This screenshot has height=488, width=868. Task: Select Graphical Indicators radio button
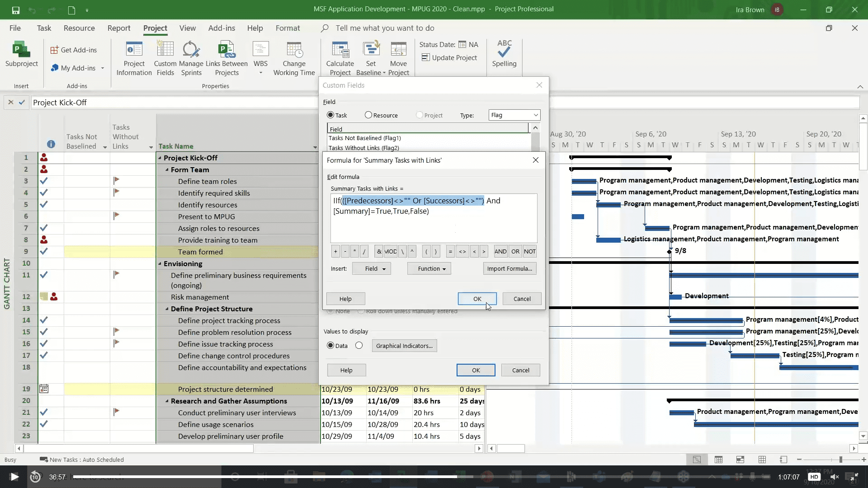pos(359,346)
